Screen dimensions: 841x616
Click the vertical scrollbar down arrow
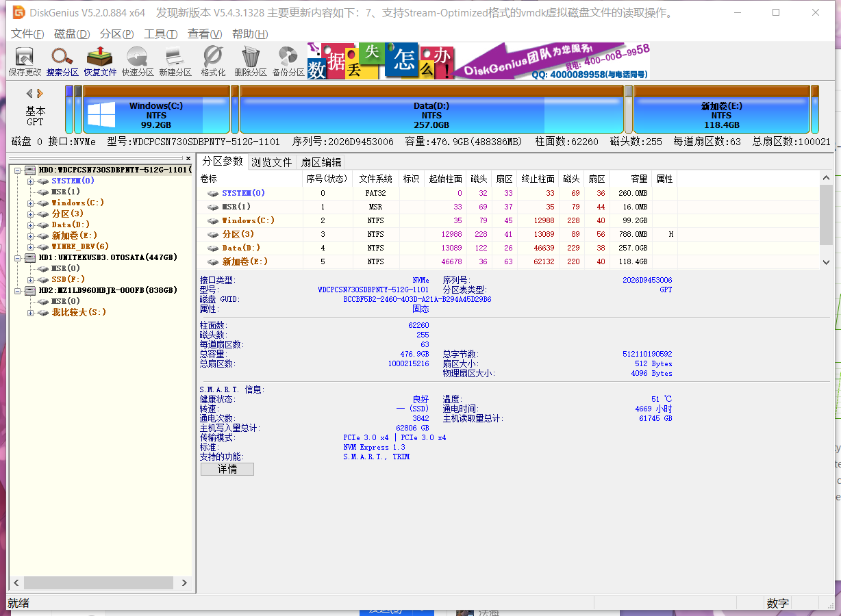[827, 262]
